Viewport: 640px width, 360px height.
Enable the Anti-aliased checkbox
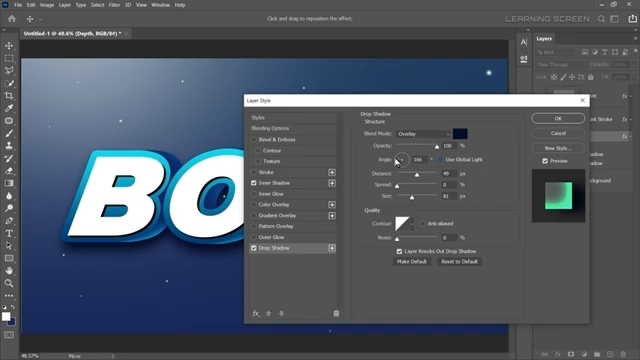point(422,224)
